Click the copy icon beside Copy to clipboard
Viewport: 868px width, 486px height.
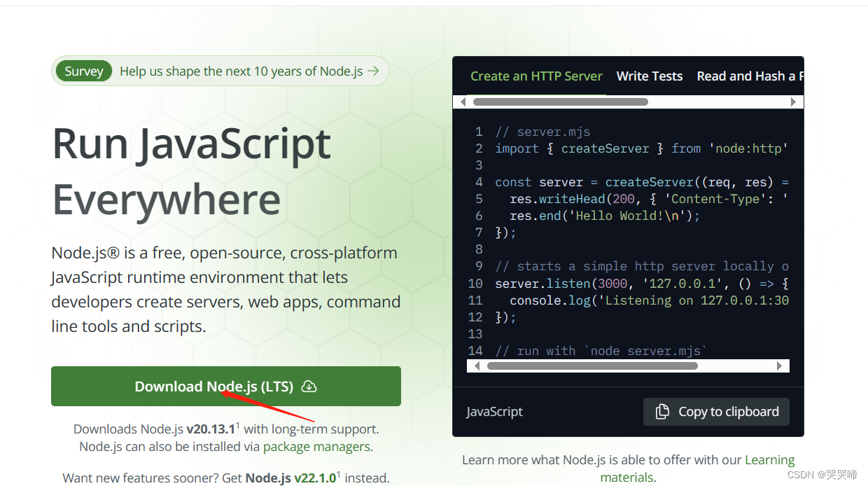(x=662, y=412)
